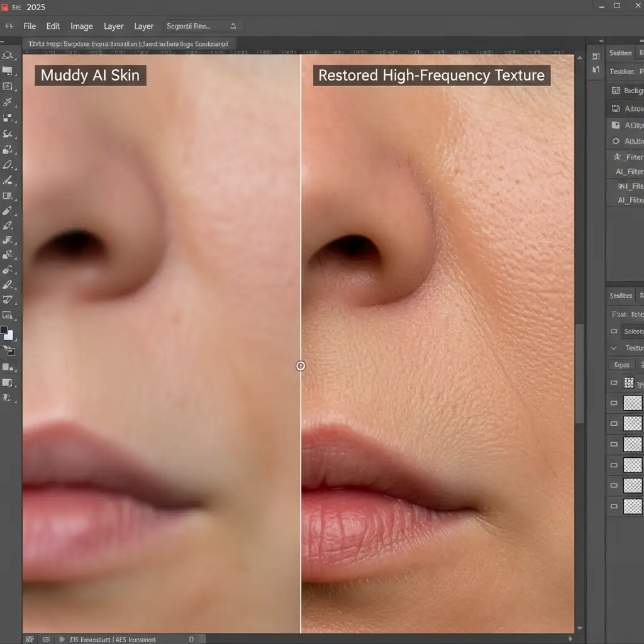Open the File menu
644x644 pixels.
[x=30, y=26]
